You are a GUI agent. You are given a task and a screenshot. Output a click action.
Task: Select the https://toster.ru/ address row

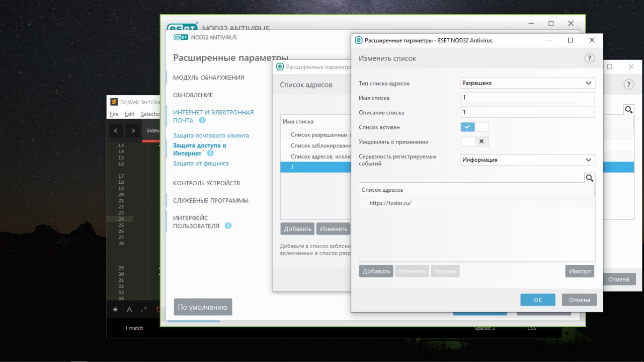pyautogui.click(x=477, y=203)
